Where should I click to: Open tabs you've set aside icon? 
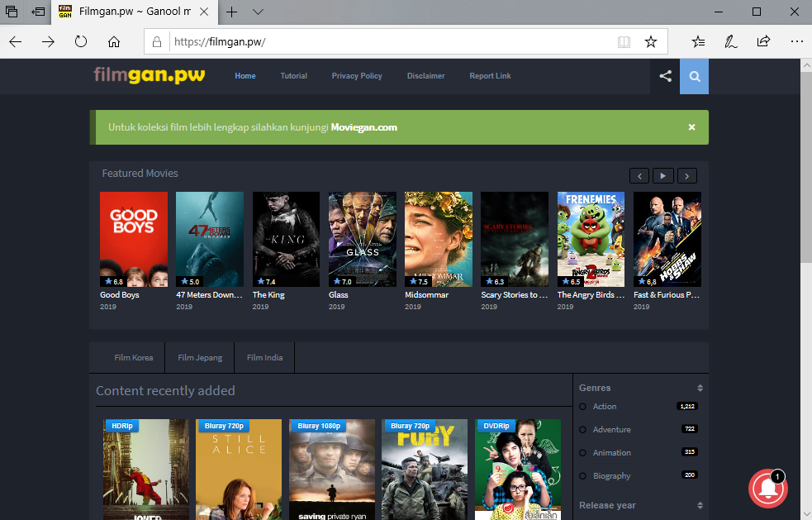tap(12, 12)
